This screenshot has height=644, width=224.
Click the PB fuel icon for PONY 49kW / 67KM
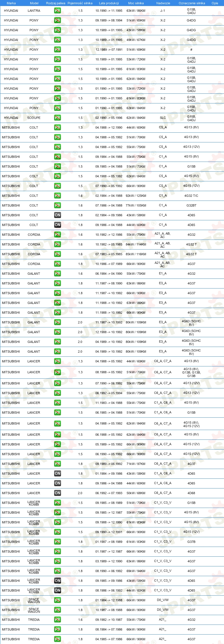coord(57,40)
